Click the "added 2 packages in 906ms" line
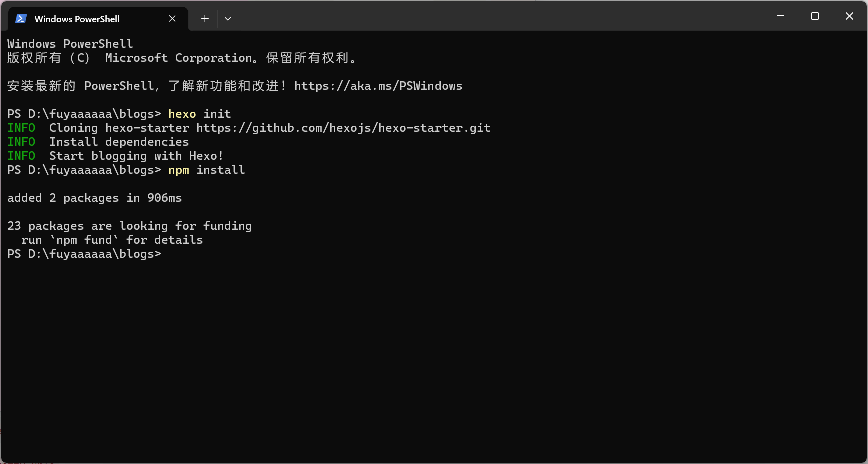The width and height of the screenshot is (868, 464). point(94,198)
